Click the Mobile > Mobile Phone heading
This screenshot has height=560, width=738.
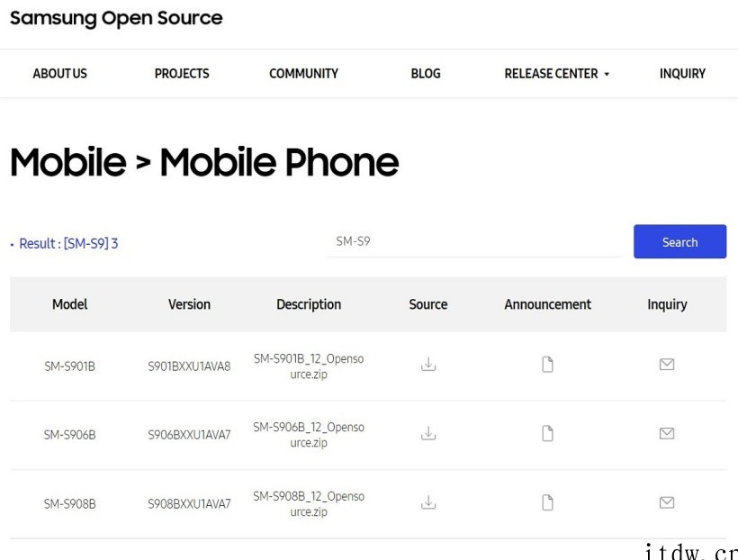204,162
